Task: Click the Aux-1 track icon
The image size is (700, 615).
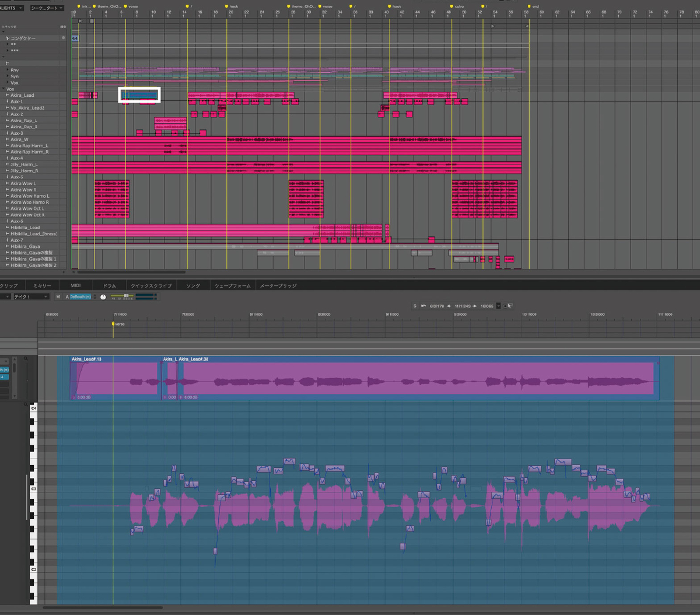Action: (7, 102)
